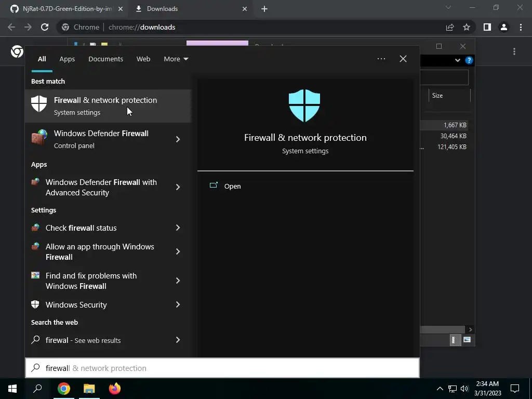Open File Explorer from the taskbar
Image resolution: width=532 pixels, height=399 pixels.
click(x=89, y=389)
